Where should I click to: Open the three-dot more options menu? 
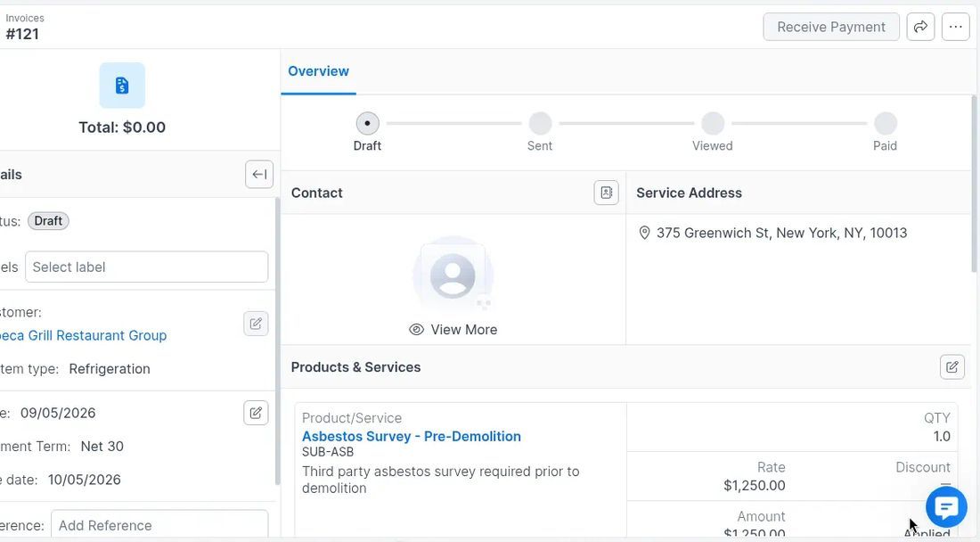(956, 27)
